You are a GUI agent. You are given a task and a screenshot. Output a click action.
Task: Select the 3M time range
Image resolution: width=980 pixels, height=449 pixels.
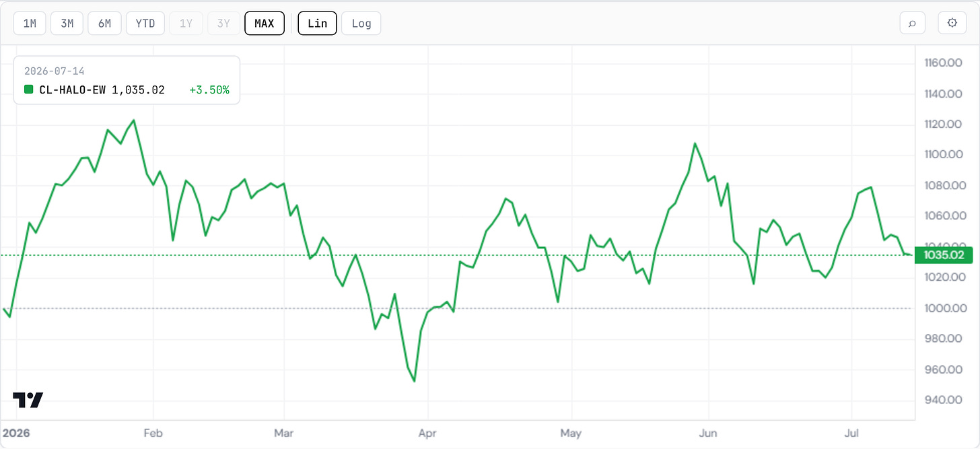[67, 24]
